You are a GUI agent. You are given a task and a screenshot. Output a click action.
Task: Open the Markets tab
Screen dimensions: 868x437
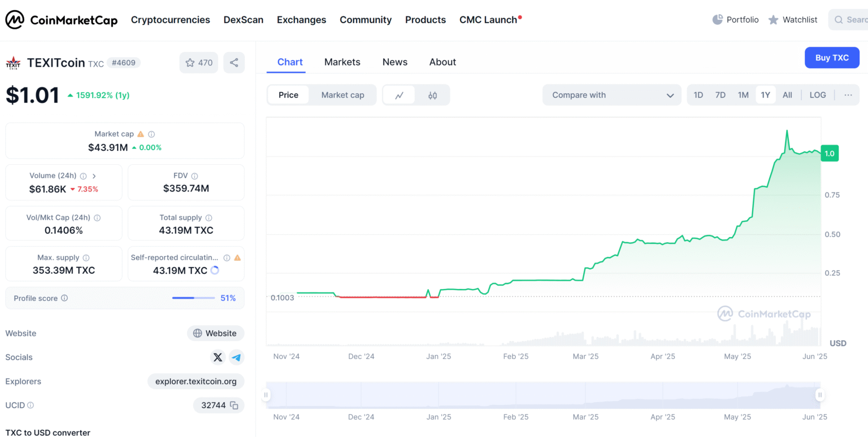tap(342, 62)
